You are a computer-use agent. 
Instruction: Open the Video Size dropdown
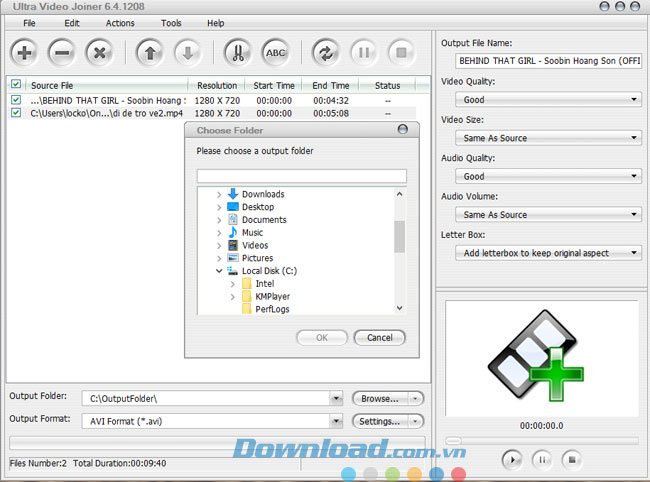click(633, 138)
